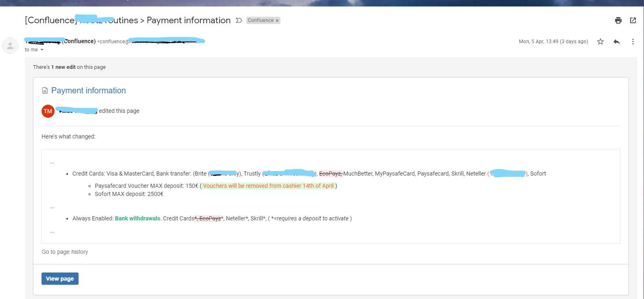
Task: Click the 'edited this page' text
Action: pyautogui.click(x=119, y=111)
